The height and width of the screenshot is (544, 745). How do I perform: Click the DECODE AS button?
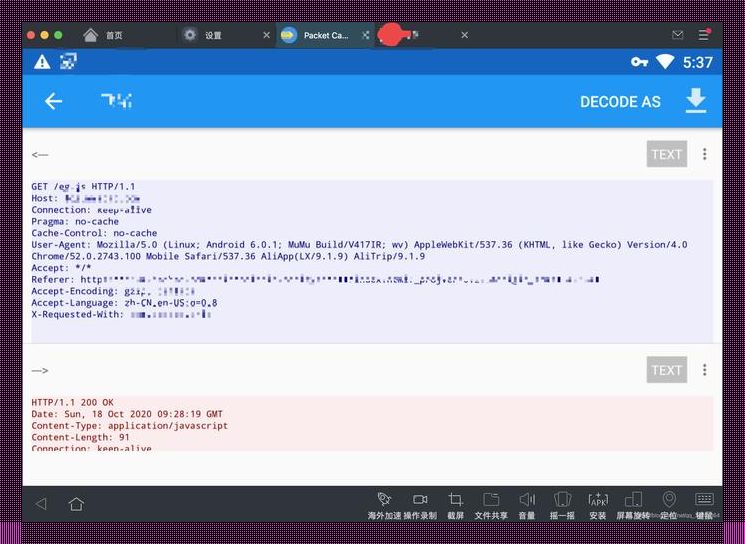[x=620, y=102]
